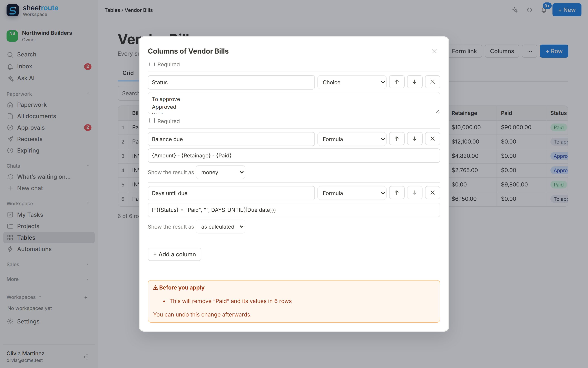The height and width of the screenshot is (368, 588).
Task: Open notifications bell with 9+ badge
Action: click(x=544, y=10)
